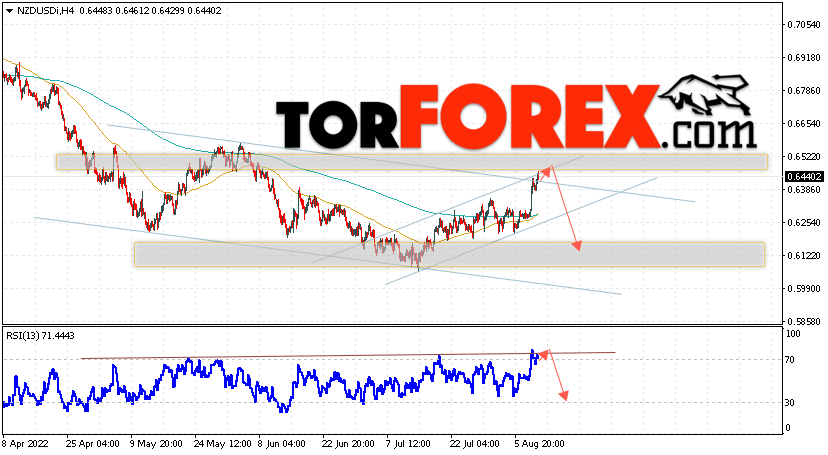
Task: Click the lower grey support zone rectangle
Action: click(x=449, y=254)
